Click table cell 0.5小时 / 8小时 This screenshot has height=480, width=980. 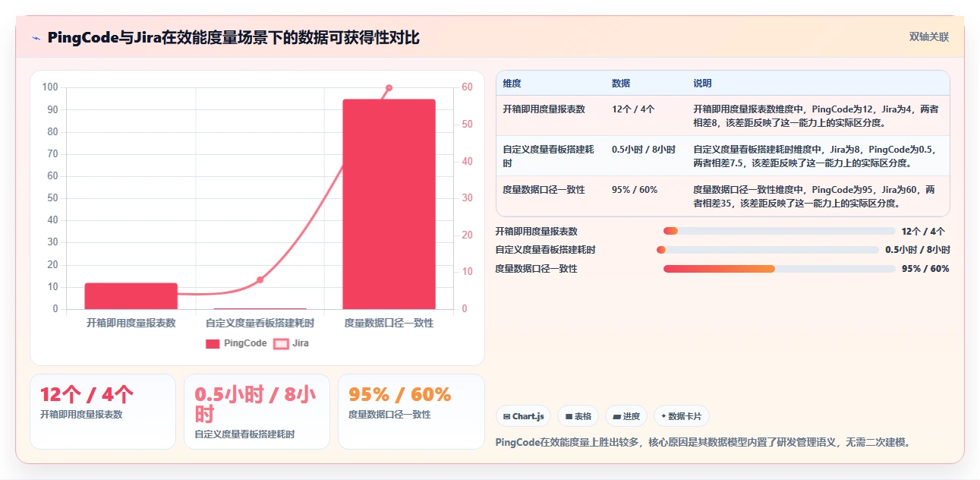click(644, 150)
